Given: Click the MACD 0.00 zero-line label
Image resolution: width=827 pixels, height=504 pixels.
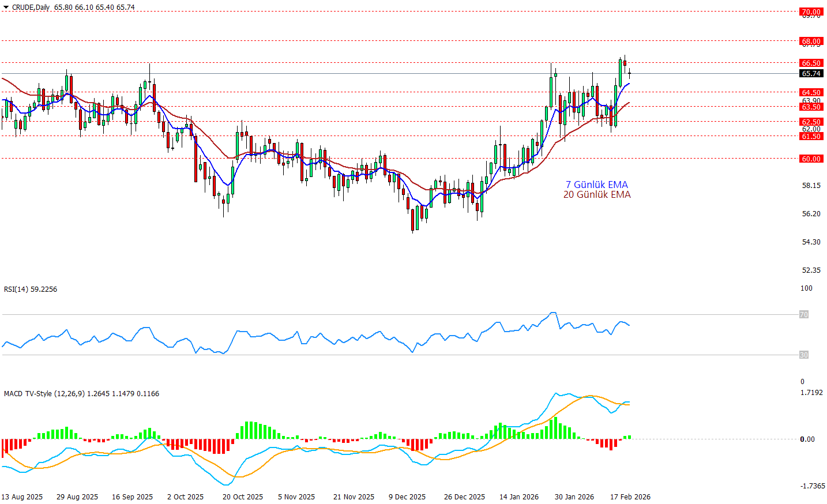Looking at the screenshot, I should (x=807, y=439).
